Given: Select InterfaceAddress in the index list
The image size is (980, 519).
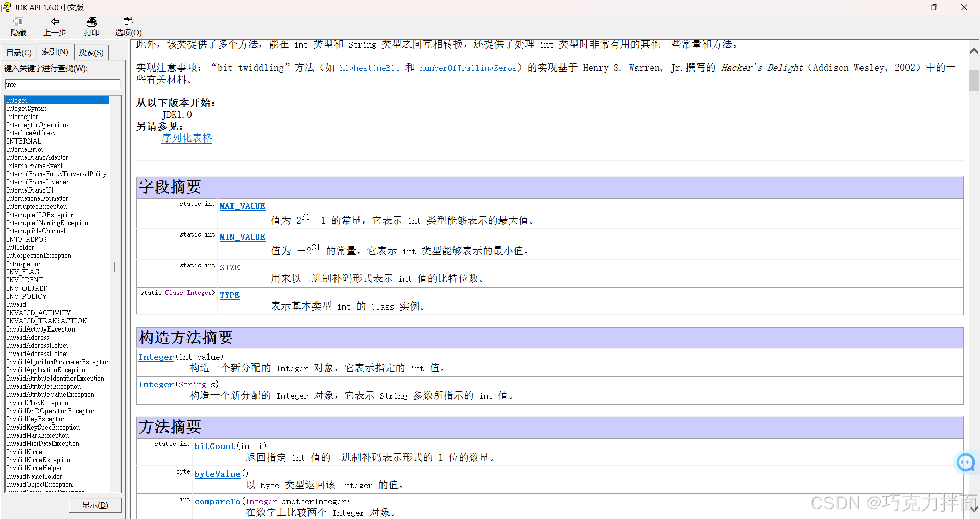Looking at the screenshot, I should [31, 133].
